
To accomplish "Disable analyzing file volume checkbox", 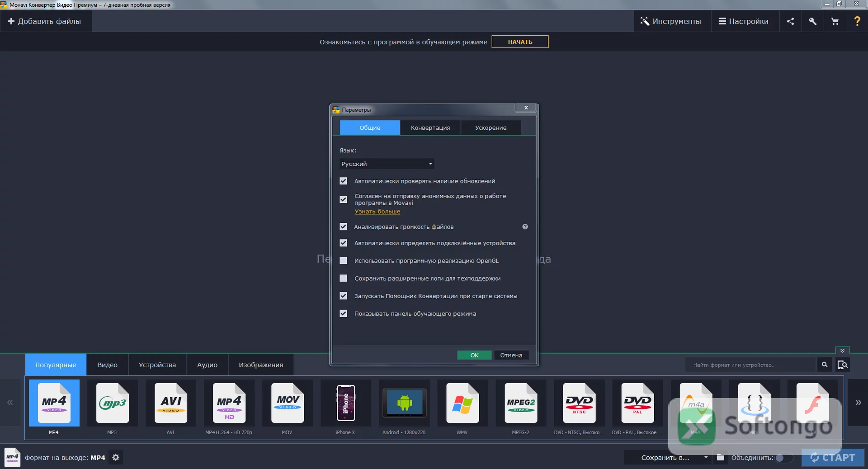I will 344,227.
